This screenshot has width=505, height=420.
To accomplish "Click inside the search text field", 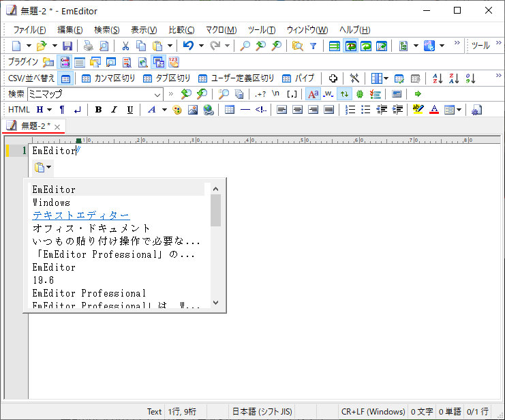I will coord(90,95).
